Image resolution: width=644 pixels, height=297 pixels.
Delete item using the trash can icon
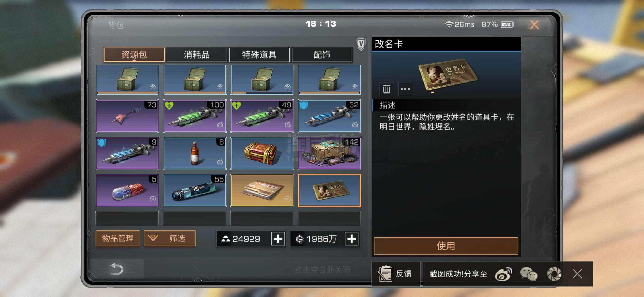click(x=386, y=89)
